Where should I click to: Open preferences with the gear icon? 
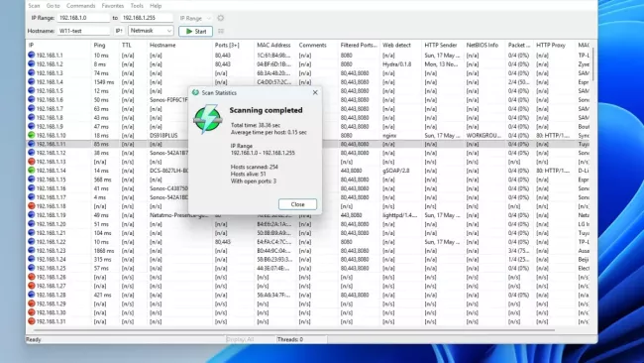tap(221, 18)
